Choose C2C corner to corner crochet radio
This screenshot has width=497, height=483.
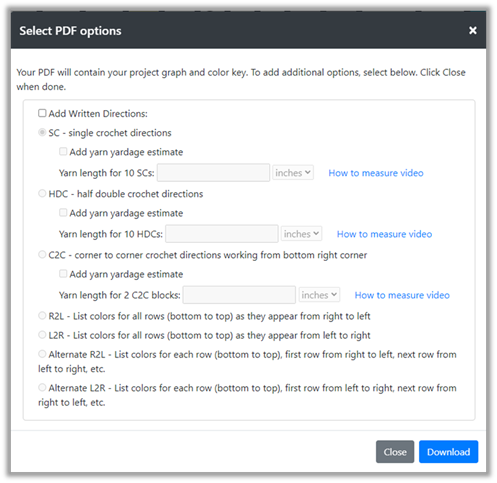tap(42, 254)
